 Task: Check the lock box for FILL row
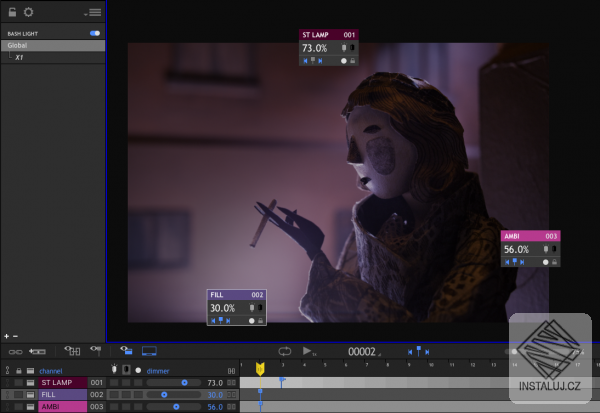18,394
